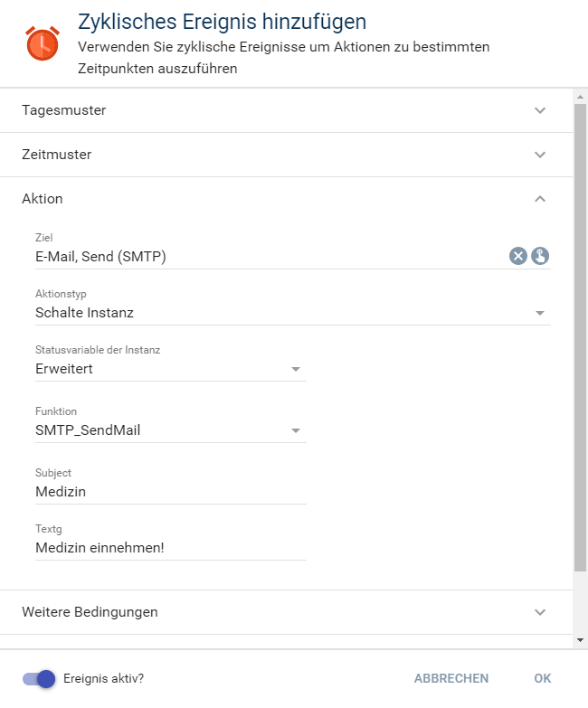Open the Statusvariable der Instanz dropdown

coord(296,369)
